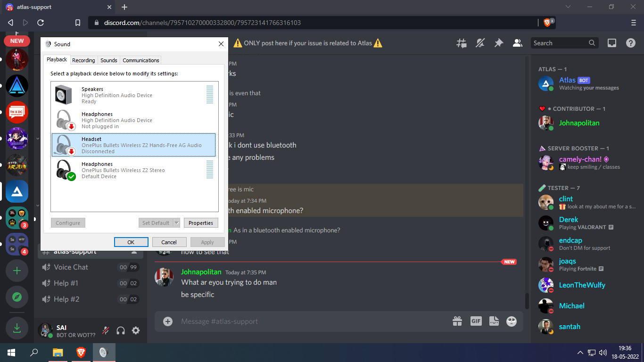The image size is (644, 362).
Task: Click the Properties button
Action: click(201, 223)
